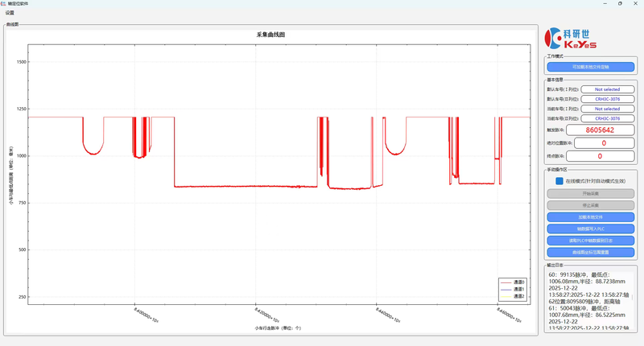Click the app icon in title bar

coord(4,4)
